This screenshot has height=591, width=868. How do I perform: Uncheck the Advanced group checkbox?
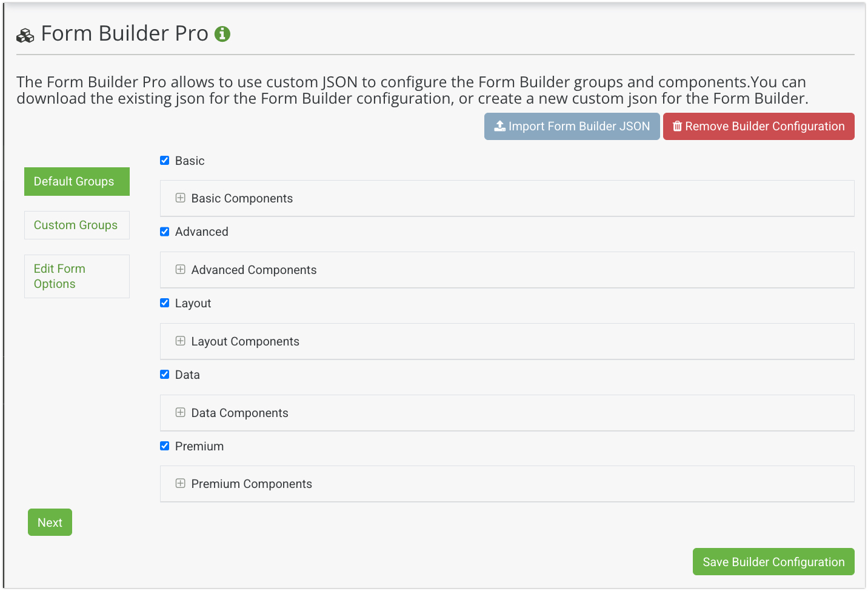click(x=164, y=232)
